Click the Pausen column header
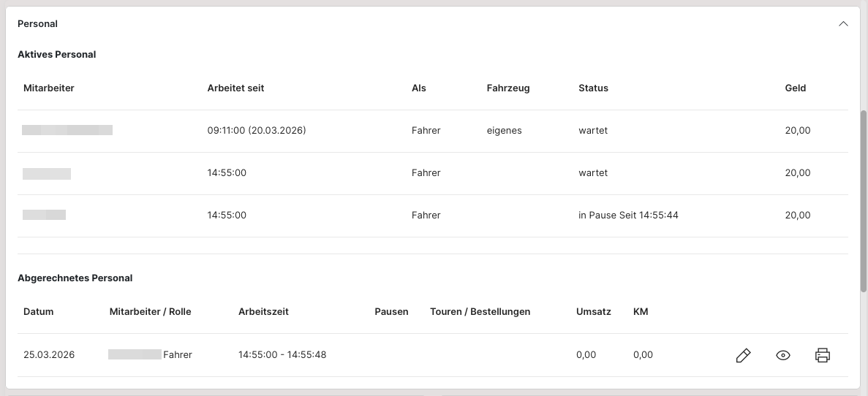Screen dimensions: 868x396 [x=391, y=311]
